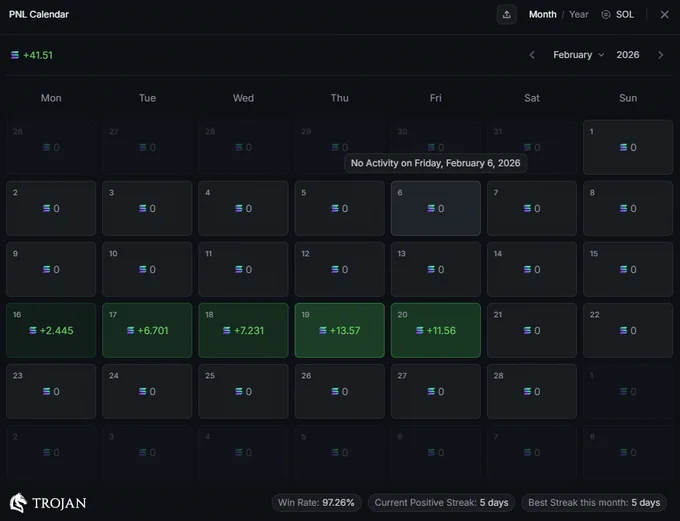
Task: Open day 4 cell in February
Action: pos(243,208)
